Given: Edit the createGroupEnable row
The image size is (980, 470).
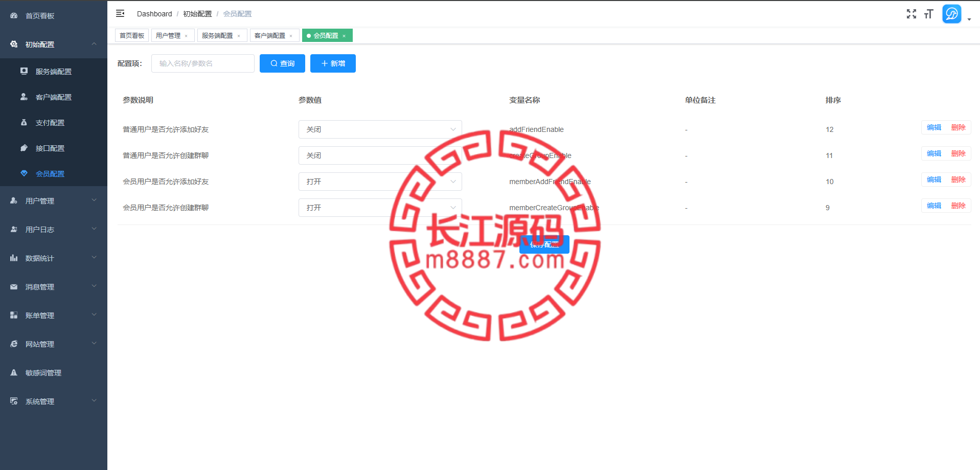Looking at the screenshot, I should [x=934, y=153].
